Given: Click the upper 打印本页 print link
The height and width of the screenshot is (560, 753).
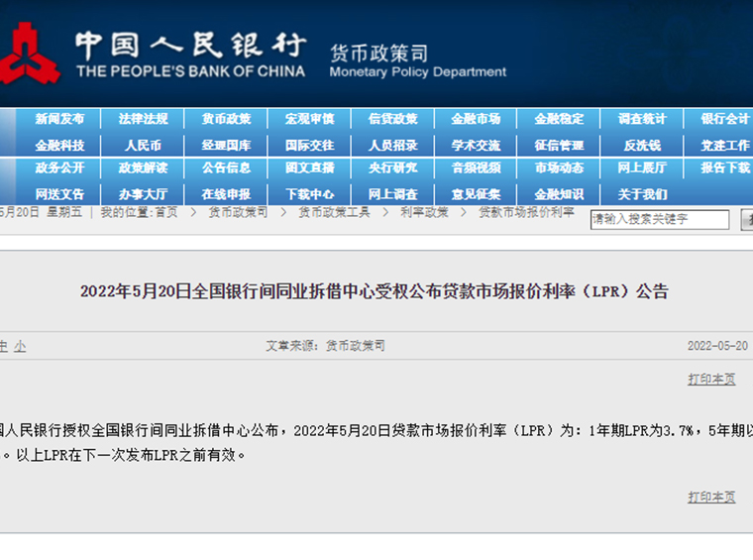Looking at the screenshot, I should (x=711, y=379).
